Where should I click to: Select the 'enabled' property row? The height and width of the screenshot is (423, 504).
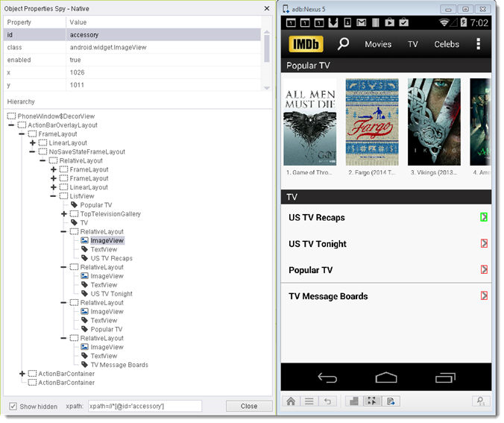(133, 60)
